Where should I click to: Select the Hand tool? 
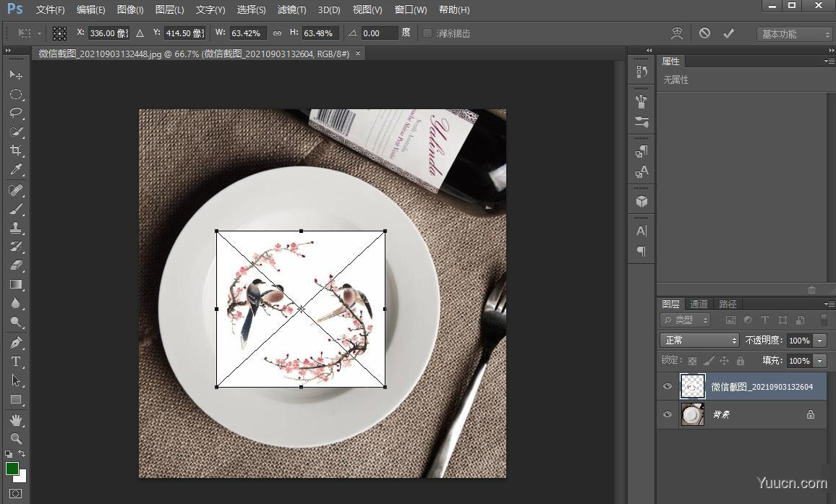[x=15, y=419]
